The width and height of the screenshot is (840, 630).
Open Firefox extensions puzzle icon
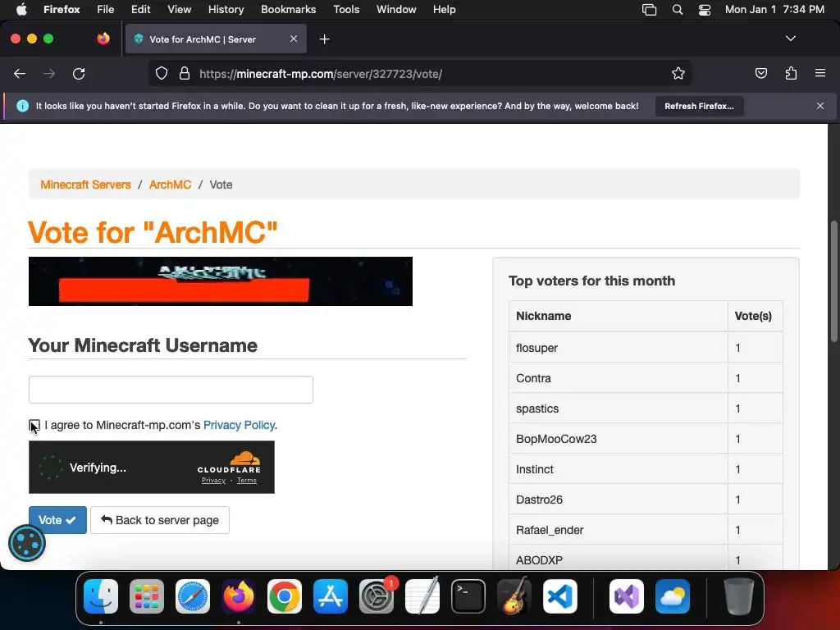pos(791,73)
